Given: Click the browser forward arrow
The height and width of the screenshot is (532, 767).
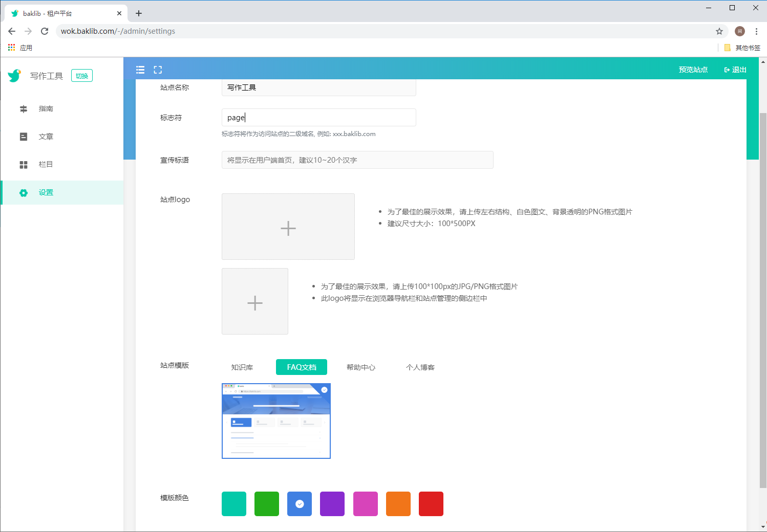Looking at the screenshot, I should pyautogui.click(x=28, y=31).
